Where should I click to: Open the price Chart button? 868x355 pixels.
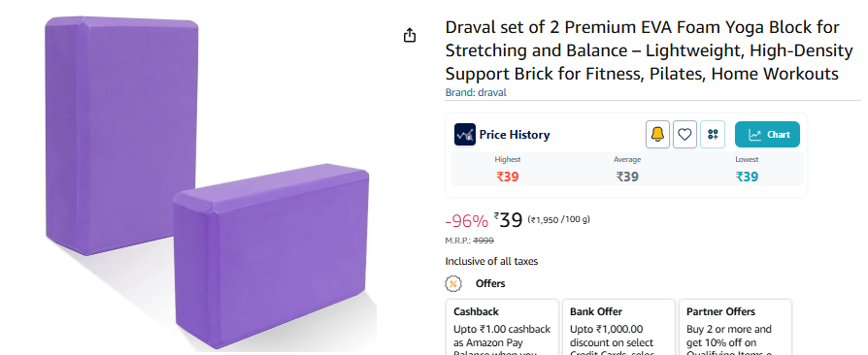click(x=767, y=135)
